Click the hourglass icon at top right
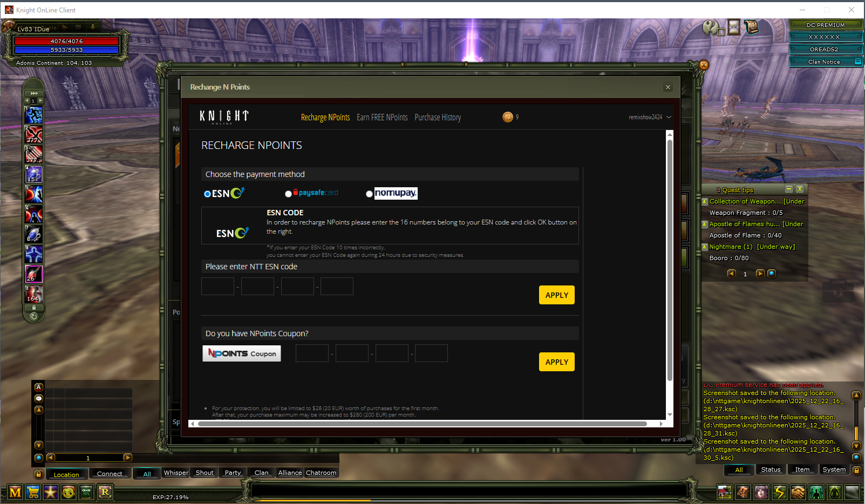Viewport: 865px width, 504px height. point(734,27)
